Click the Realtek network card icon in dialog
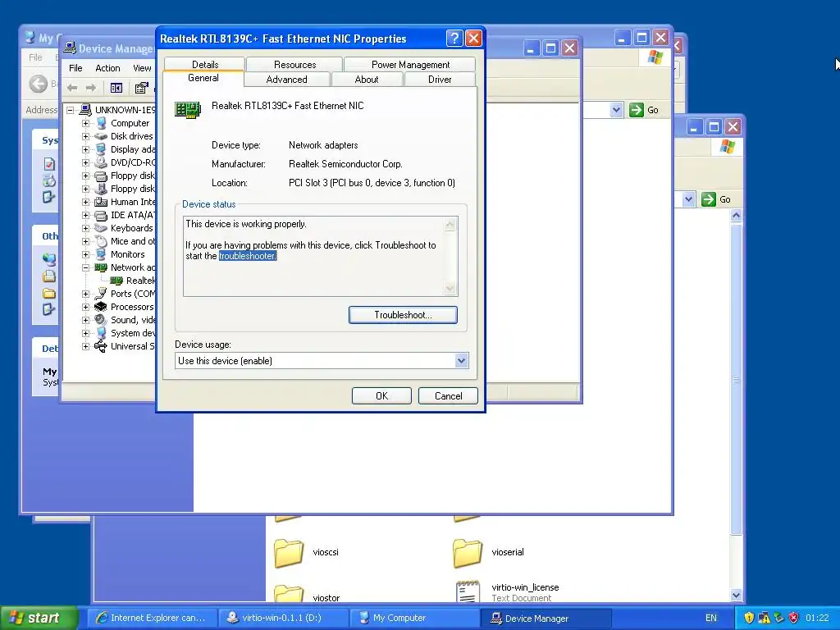 [188, 110]
